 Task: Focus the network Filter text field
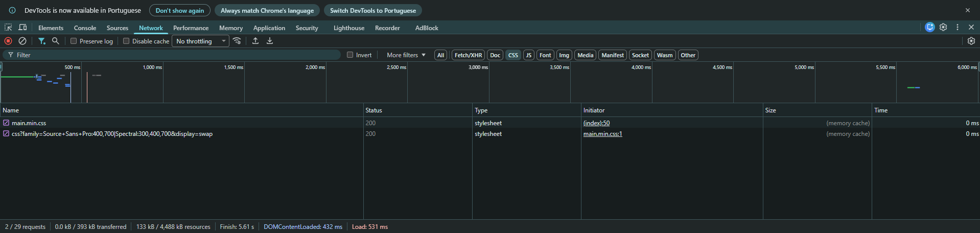click(x=172, y=55)
